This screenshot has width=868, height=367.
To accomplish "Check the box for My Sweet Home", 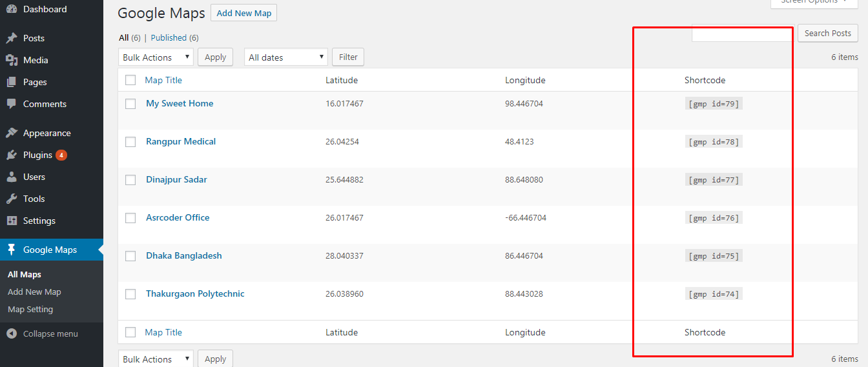I will (130, 103).
